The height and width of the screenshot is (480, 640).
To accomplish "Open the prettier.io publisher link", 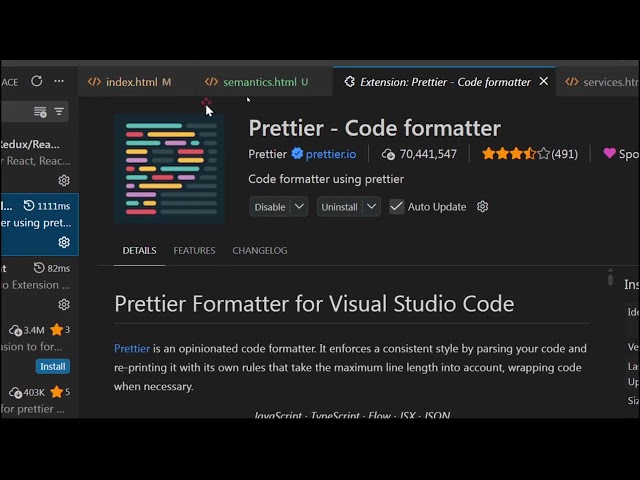I will click(x=331, y=154).
